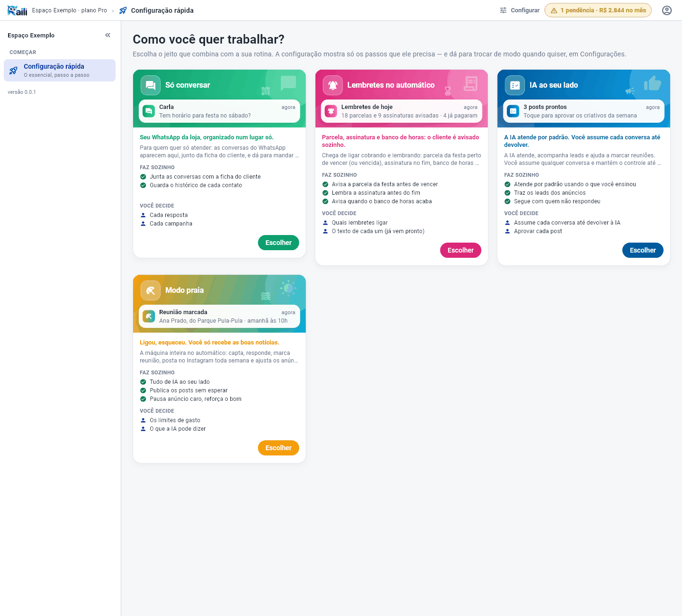Click the bell icon on Lembretes no automático
The image size is (682, 616).
333,85
